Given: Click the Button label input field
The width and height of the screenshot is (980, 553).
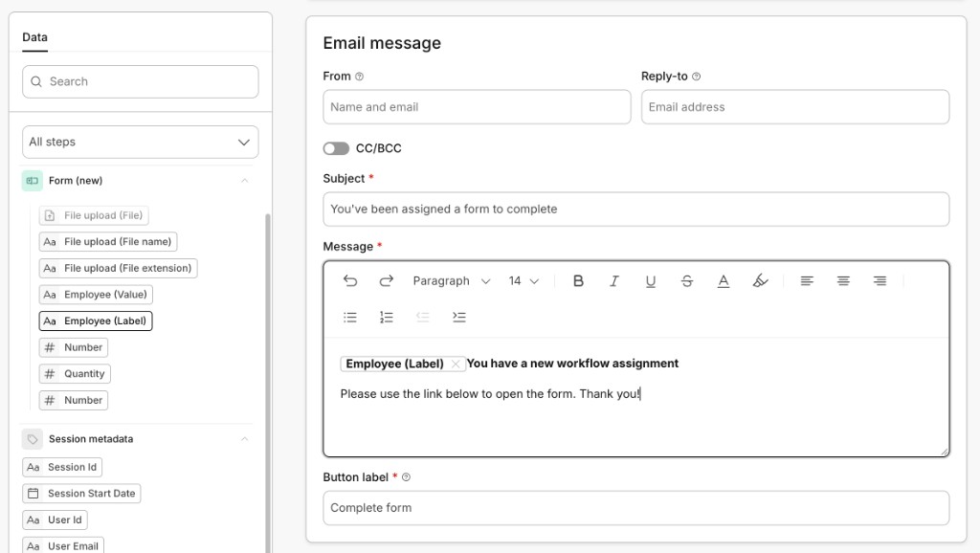Looking at the screenshot, I should [636, 508].
